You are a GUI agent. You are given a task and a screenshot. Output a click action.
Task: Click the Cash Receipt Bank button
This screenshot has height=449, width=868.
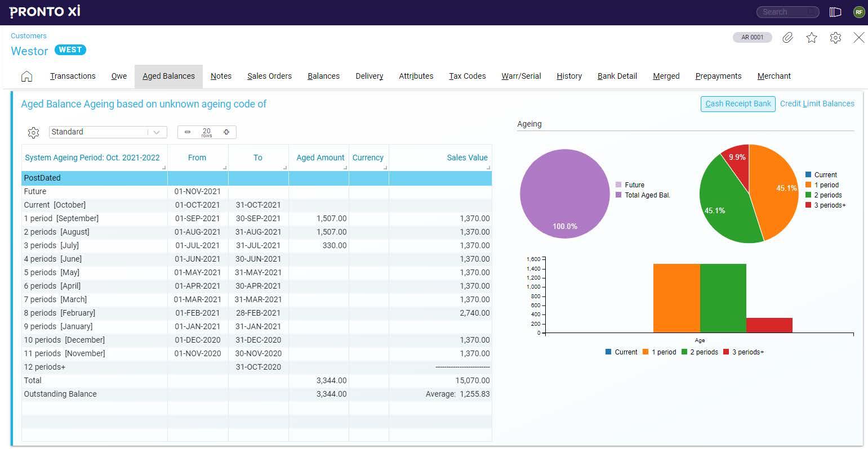[x=737, y=104]
